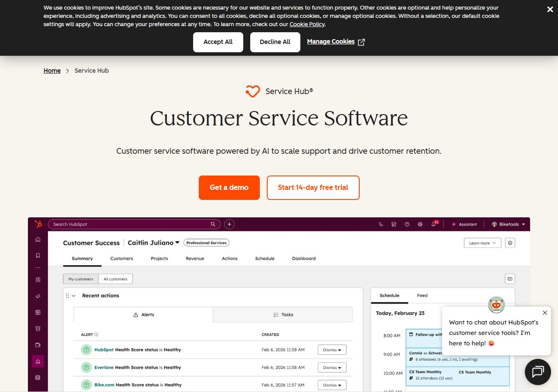The width and height of the screenshot is (558, 392).
Task: Open the HubSpot company link in alerts
Action: coord(104,350)
